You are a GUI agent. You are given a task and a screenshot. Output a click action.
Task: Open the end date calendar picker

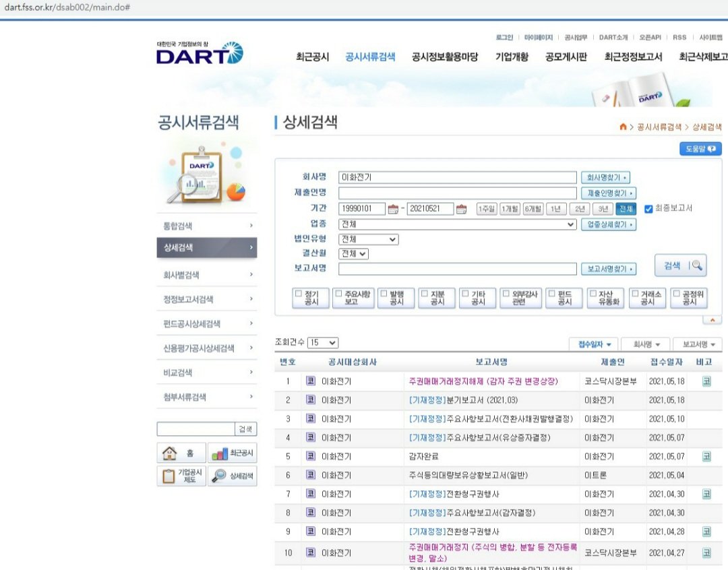[461, 209]
